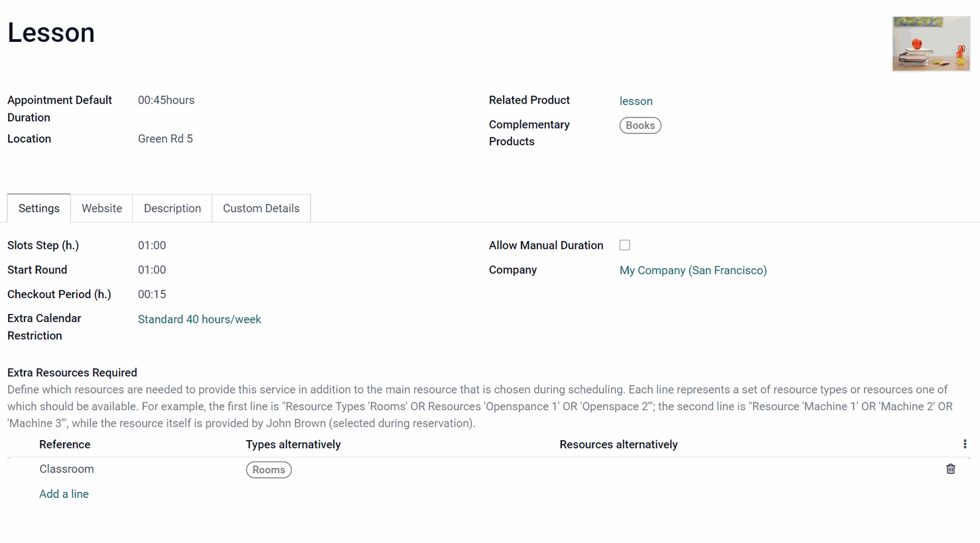This screenshot has height=543, width=980.
Task: Click the lesson product image thumbnail
Action: coord(931,44)
